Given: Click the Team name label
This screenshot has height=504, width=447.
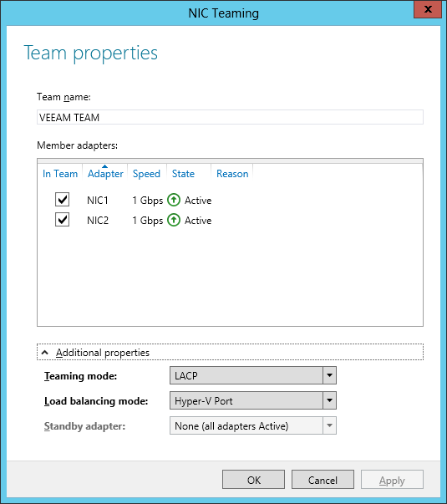Looking at the screenshot, I should (63, 97).
